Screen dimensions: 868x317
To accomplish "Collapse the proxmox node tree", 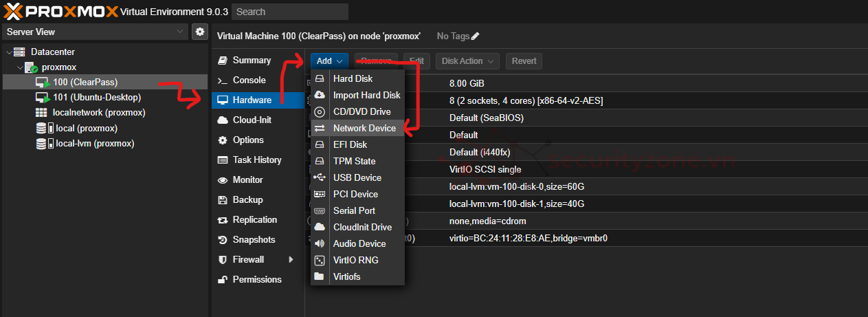I will [x=19, y=67].
